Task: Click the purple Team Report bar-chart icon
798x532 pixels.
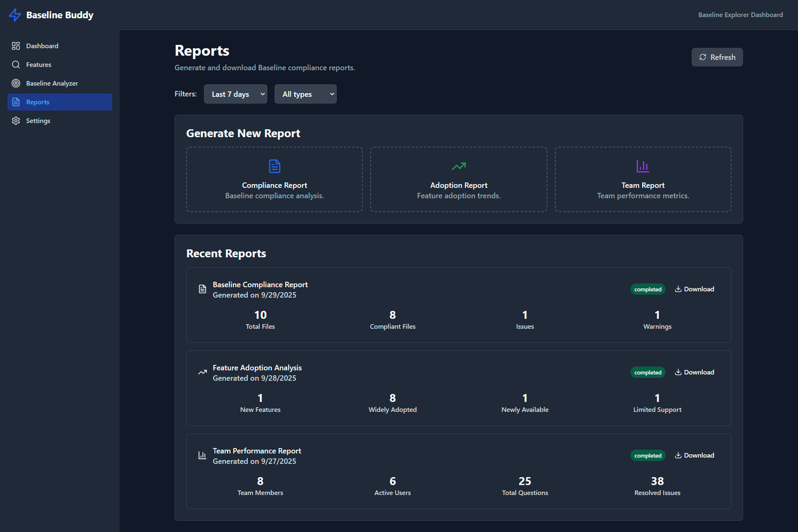Action: 643,166
